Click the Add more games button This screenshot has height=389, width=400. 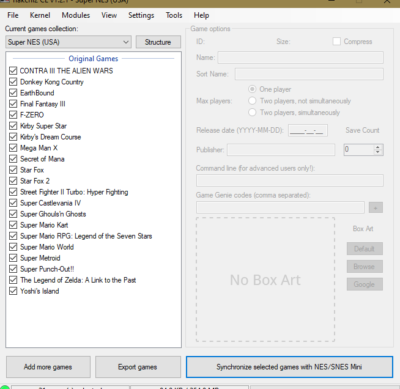(x=48, y=367)
